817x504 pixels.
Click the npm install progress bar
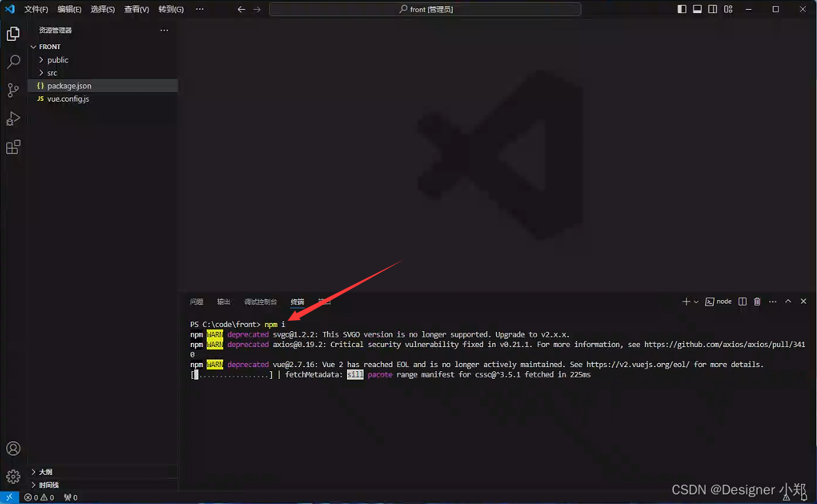coord(232,375)
